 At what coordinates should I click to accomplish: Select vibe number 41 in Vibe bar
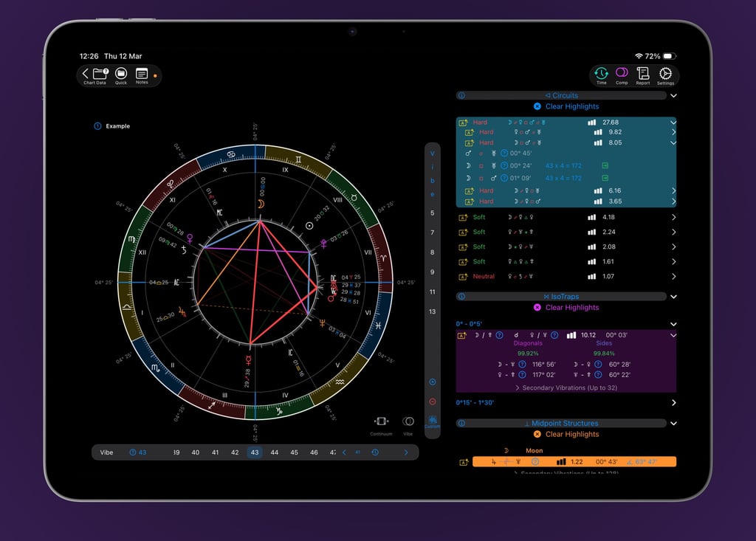[x=215, y=452]
